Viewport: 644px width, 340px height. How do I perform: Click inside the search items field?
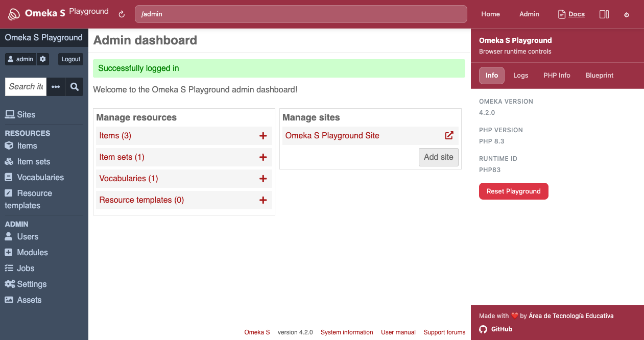tap(26, 87)
